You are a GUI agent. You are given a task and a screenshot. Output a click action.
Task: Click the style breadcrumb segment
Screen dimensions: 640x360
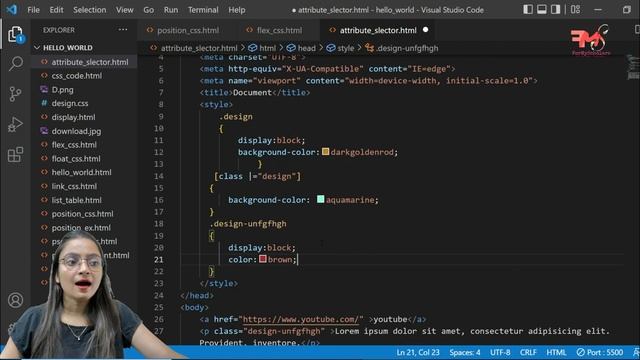pos(345,48)
